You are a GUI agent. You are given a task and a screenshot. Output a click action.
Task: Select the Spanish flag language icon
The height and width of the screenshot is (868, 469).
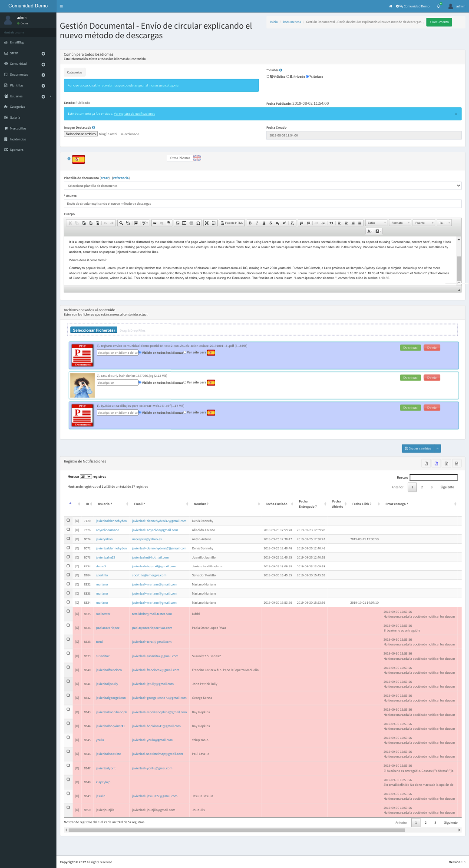(79, 159)
